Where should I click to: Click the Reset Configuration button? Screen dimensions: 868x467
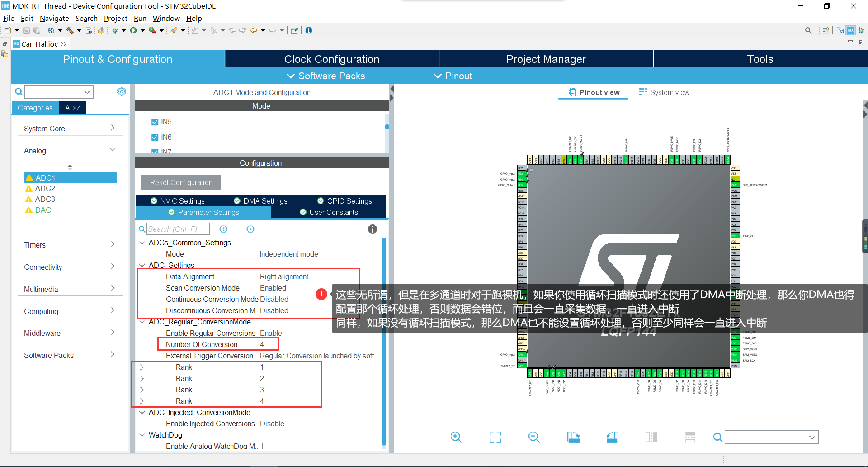180,182
